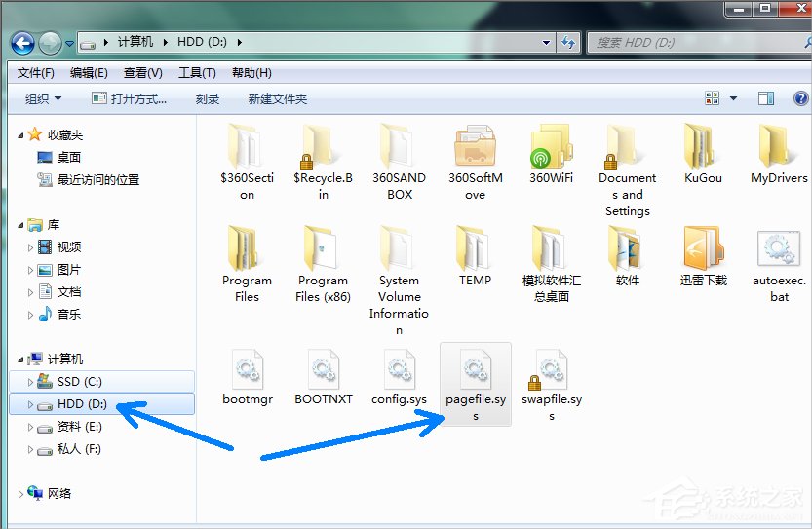Expand the SSD (C:) drive tree node
812x529 pixels.
(30, 382)
